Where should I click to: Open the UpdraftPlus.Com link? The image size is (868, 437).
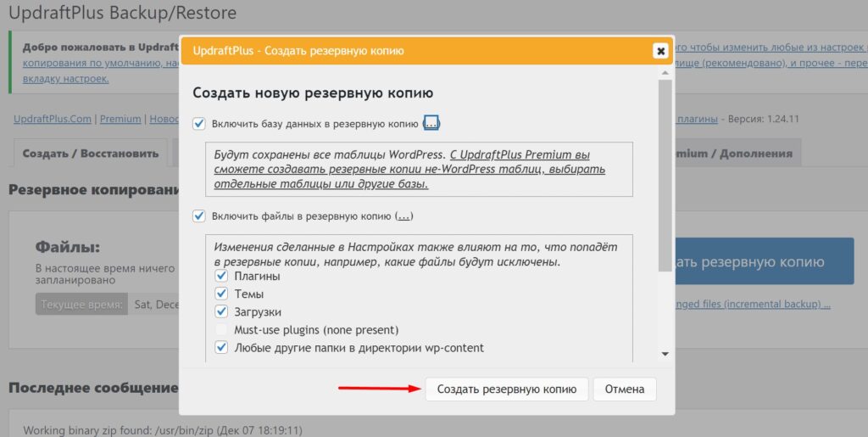[53, 119]
